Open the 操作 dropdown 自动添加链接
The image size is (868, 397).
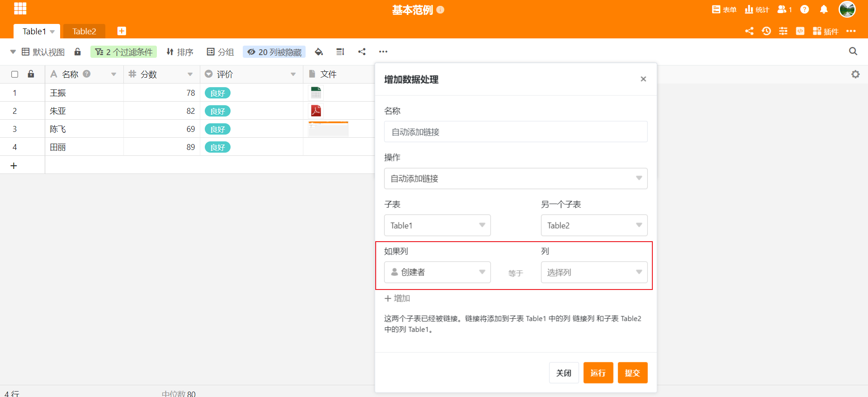tap(515, 178)
